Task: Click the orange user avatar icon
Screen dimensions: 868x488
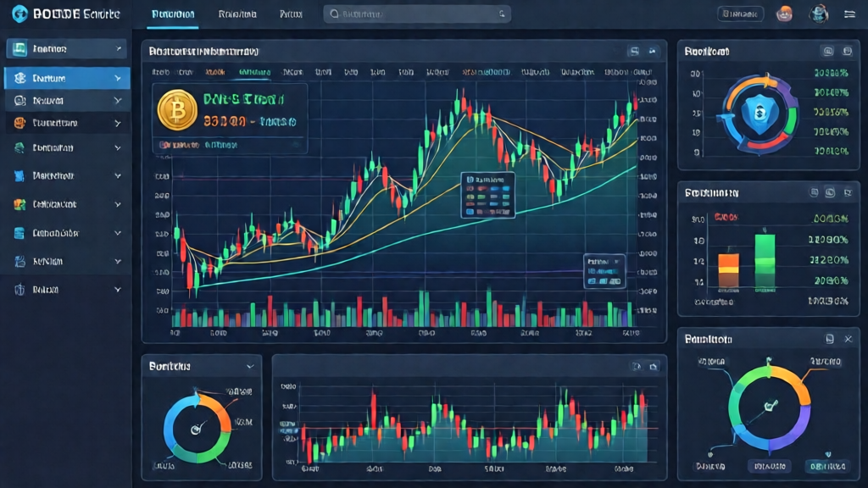Action: pyautogui.click(x=786, y=14)
